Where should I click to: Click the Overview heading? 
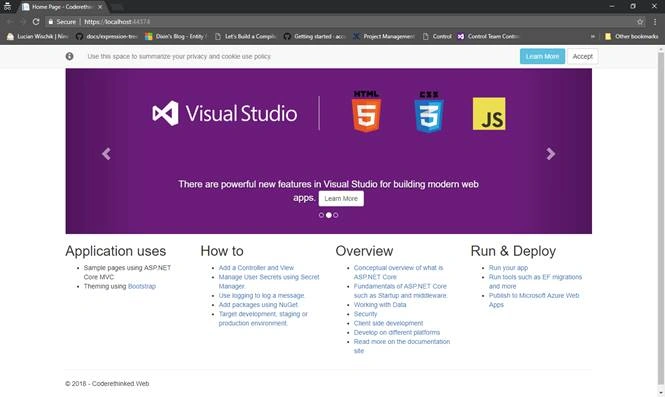[364, 251]
